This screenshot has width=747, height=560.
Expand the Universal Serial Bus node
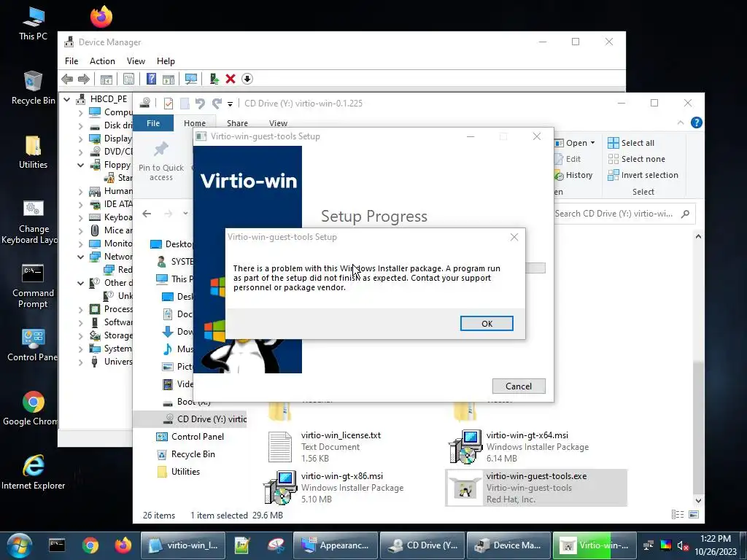pos(80,362)
